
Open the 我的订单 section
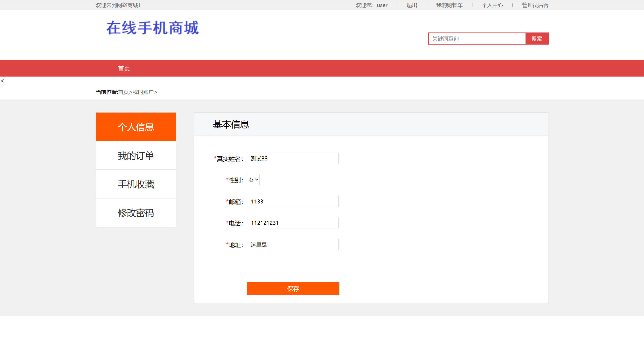tap(136, 155)
